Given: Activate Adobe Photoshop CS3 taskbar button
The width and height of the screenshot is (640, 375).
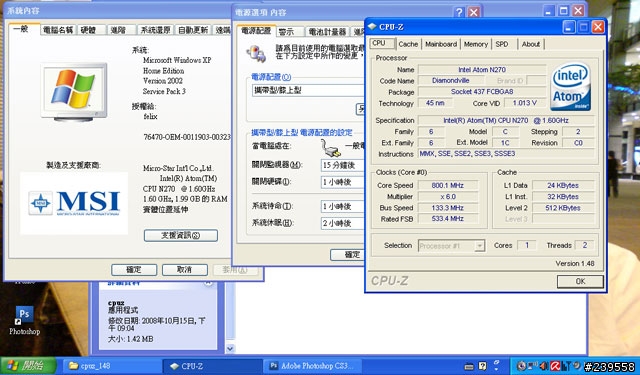Looking at the screenshot, I should point(312,366).
